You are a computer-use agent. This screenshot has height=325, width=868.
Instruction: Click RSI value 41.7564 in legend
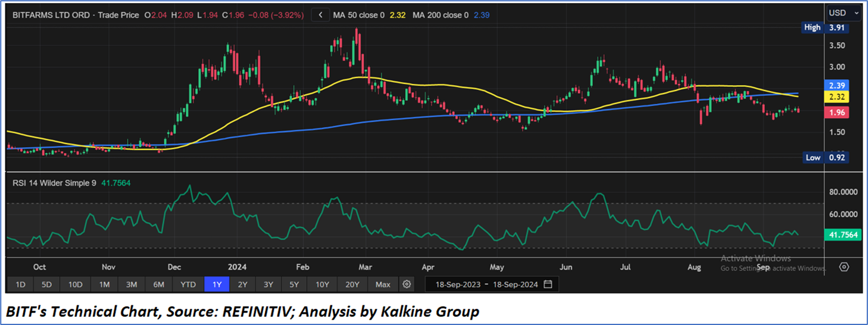[x=115, y=183]
